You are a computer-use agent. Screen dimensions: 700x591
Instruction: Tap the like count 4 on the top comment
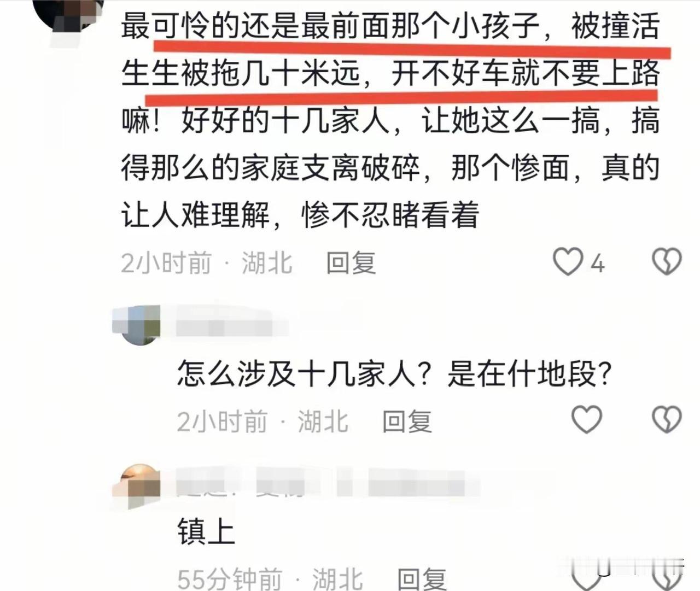598,264
